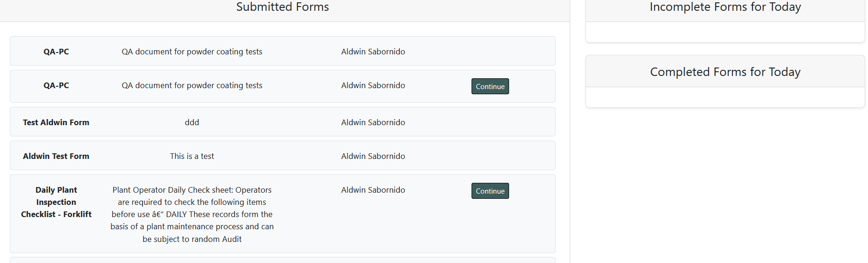The width and height of the screenshot is (868, 263).
Task: Click QA document description in the topmost row
Action: [x=192, y=52]
